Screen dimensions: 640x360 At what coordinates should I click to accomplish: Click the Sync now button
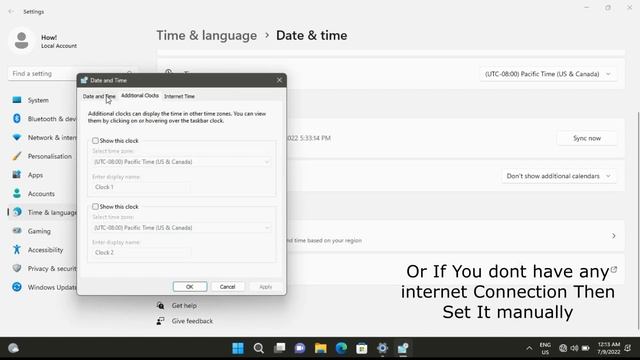pyautogui.click(x=587, y=138)
